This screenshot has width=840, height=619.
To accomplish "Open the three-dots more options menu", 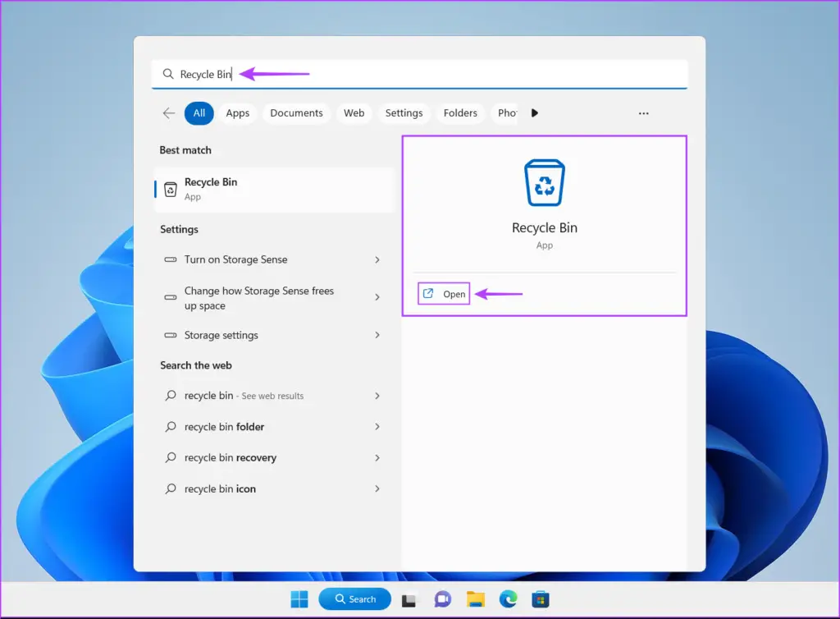I will pyautogui.click(x=643, y=113).
